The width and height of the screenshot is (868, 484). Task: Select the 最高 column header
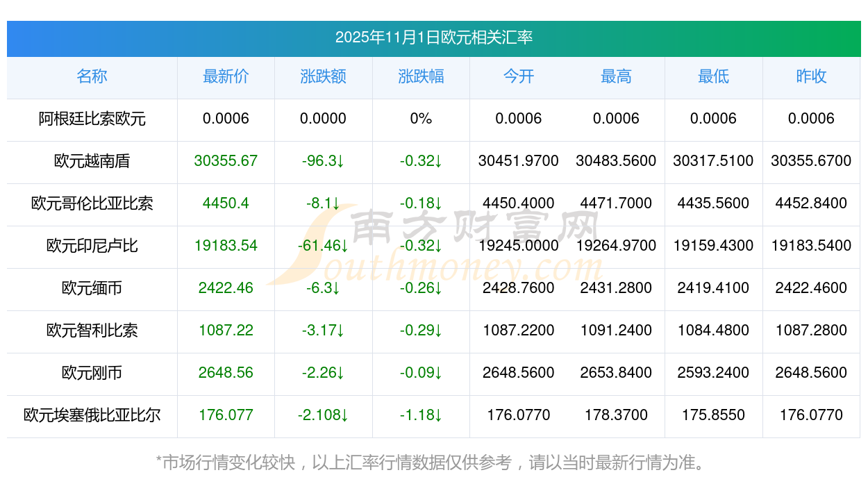(616, 76)
